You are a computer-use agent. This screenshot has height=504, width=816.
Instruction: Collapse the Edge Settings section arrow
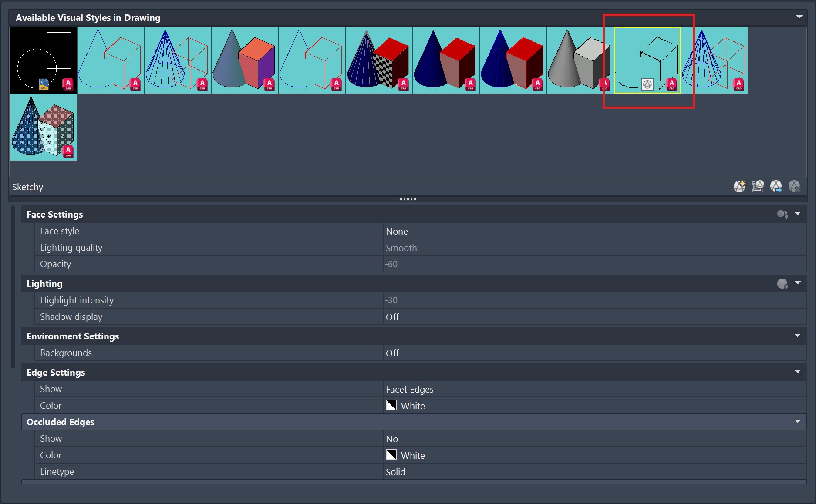click(798, 372)
